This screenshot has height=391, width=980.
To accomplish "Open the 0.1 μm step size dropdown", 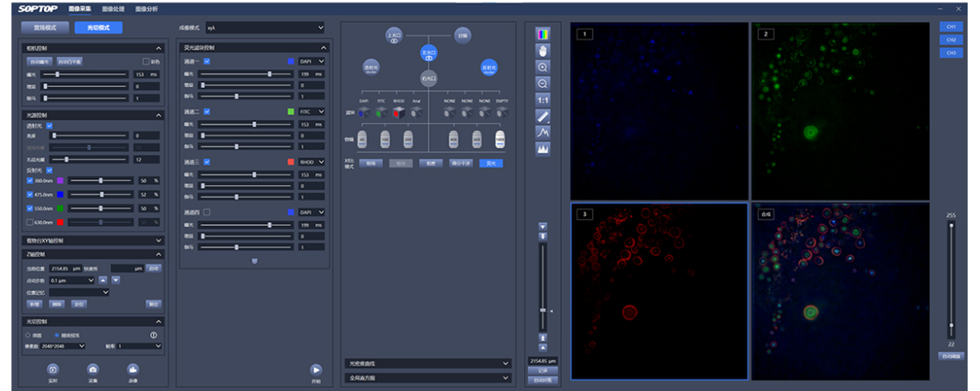I will 72,280.
